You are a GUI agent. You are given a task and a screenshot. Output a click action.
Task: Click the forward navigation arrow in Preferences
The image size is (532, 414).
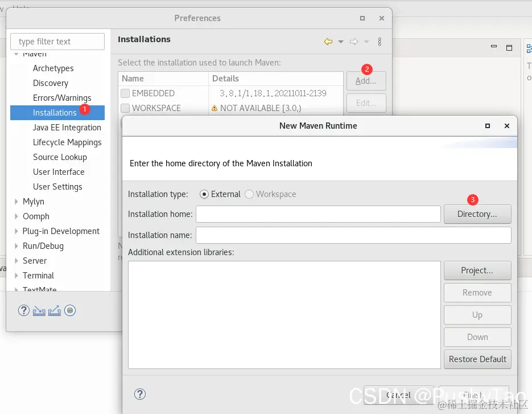[354, 42]
